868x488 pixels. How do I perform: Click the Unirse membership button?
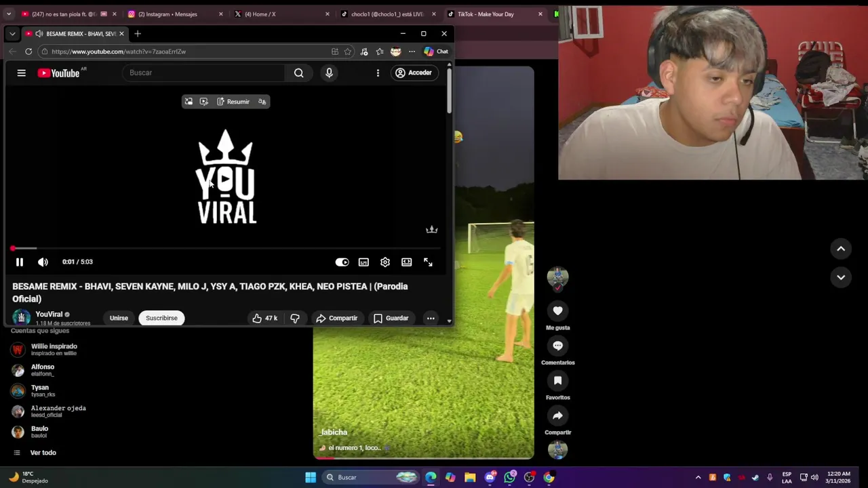pos(119,318)
